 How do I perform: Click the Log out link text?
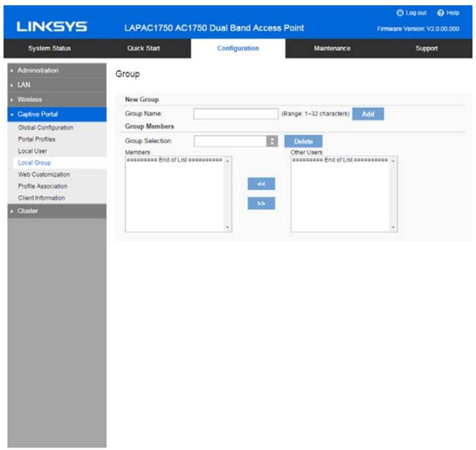pyautogui.click(x=416, y=13)
